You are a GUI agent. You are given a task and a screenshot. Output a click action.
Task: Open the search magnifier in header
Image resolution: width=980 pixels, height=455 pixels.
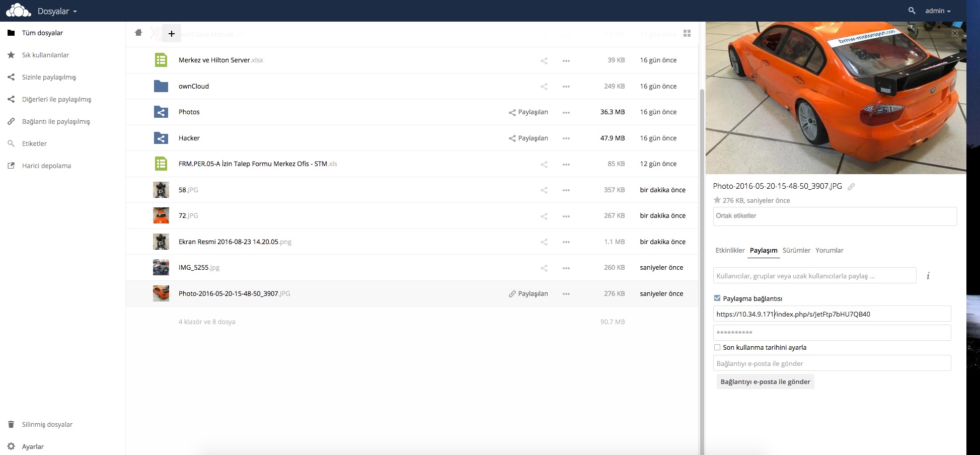912,11
